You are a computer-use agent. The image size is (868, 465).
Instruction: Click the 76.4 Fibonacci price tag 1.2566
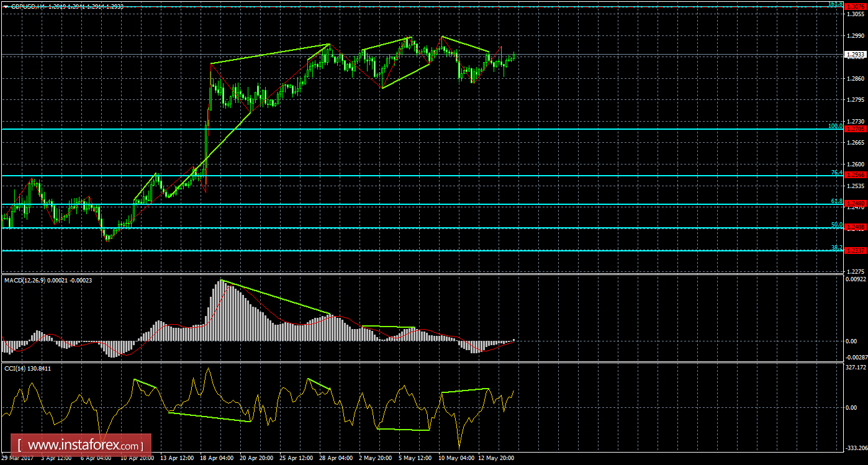tap(856, 176)
